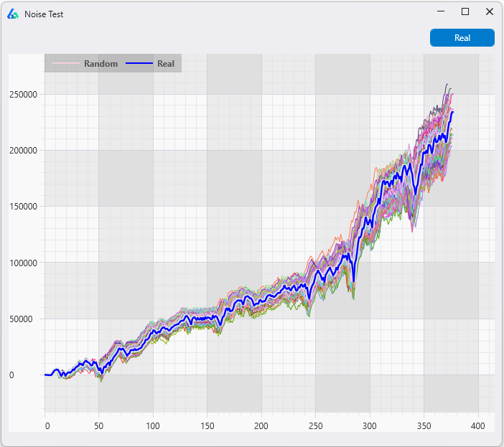Screen dimensions: 504x447
Task: Maximize the Noise Test window
Action: coord(465,12)
